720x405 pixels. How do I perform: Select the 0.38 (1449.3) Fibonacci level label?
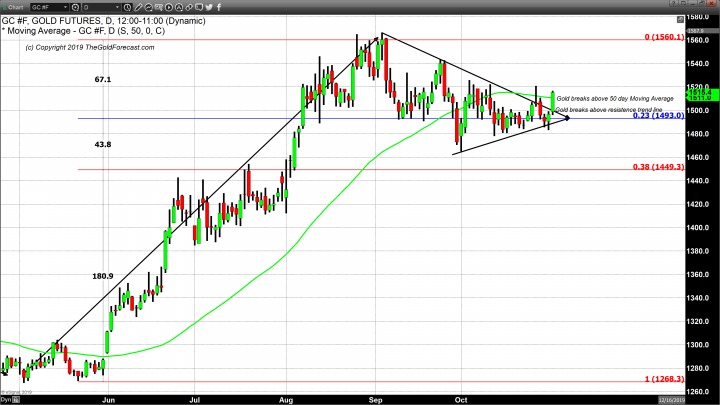tap(657, 166)
